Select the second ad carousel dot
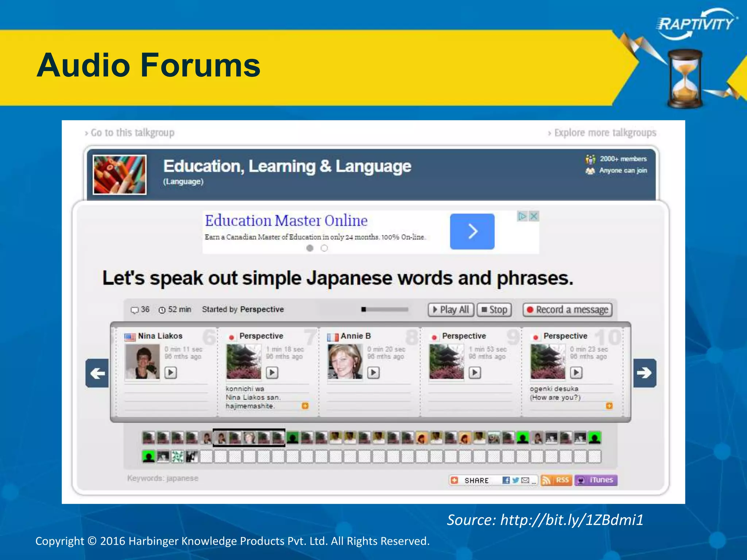The width and height of the screenshot is (747, 560). pyautogui.click(x=324, y=248)
